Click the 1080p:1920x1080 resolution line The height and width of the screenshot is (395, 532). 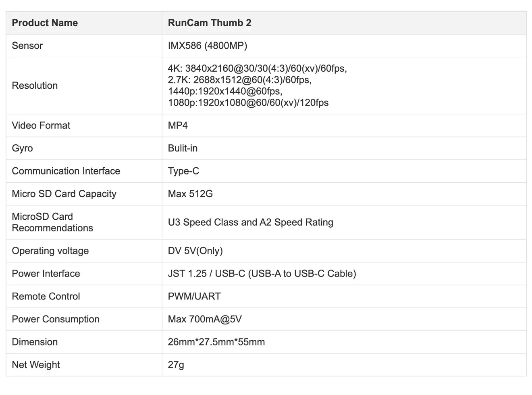tap(248, 103)
